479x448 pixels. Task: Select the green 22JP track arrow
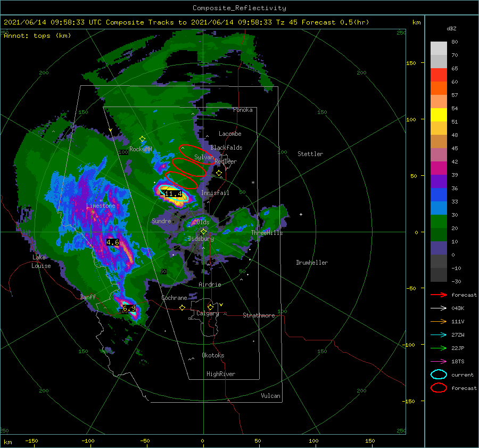439,348
